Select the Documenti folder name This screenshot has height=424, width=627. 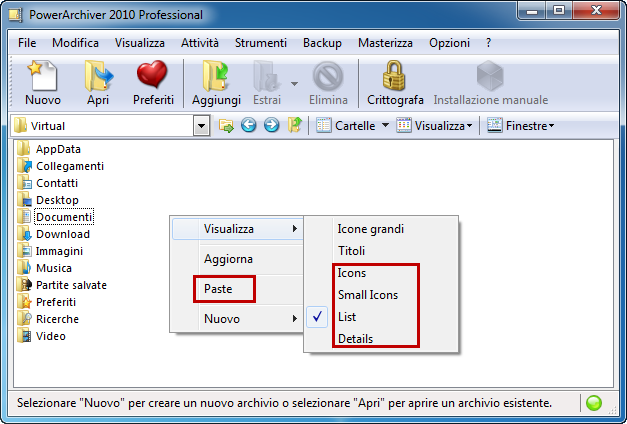pos(64,217)
